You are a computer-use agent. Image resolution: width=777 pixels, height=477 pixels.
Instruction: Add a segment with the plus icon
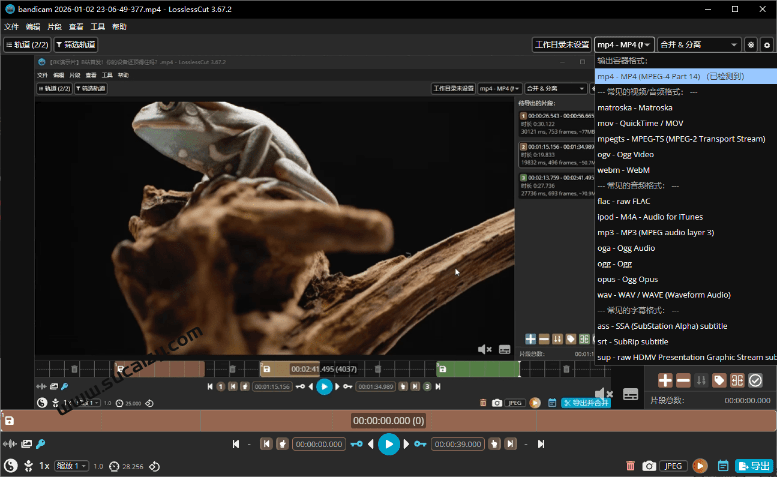point(665,380)
